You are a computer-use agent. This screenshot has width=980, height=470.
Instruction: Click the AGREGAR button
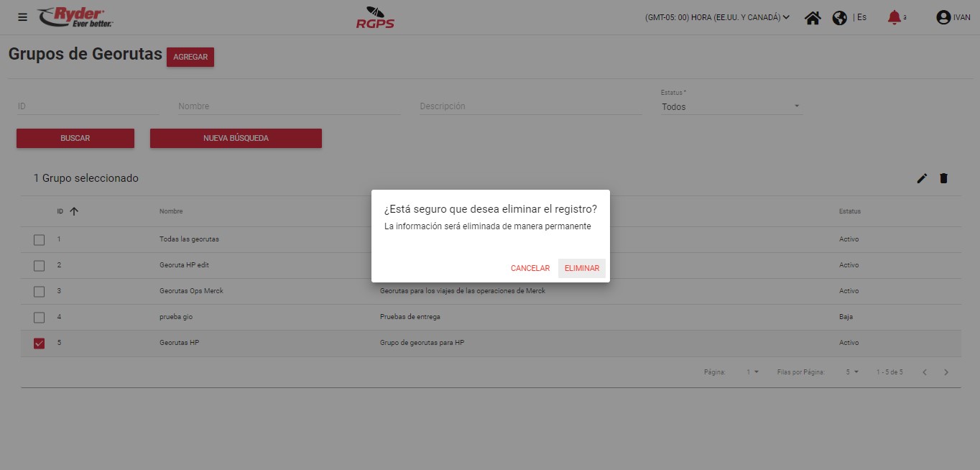(x=190, y=57)
